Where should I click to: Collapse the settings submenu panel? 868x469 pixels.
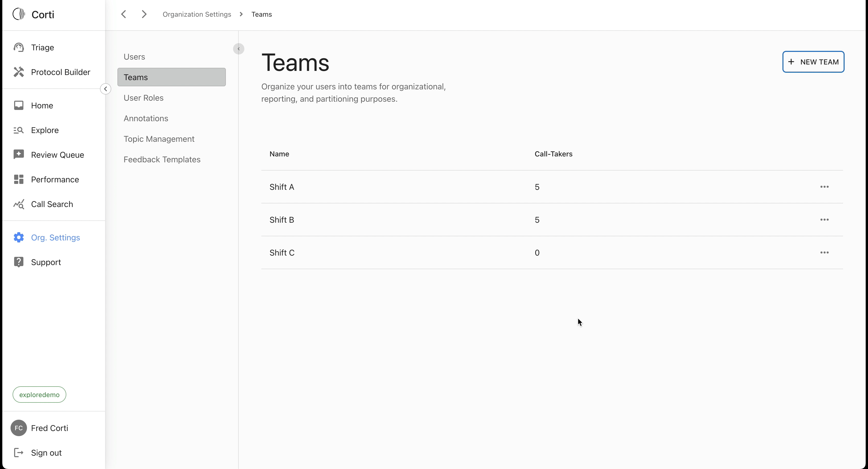238,49
